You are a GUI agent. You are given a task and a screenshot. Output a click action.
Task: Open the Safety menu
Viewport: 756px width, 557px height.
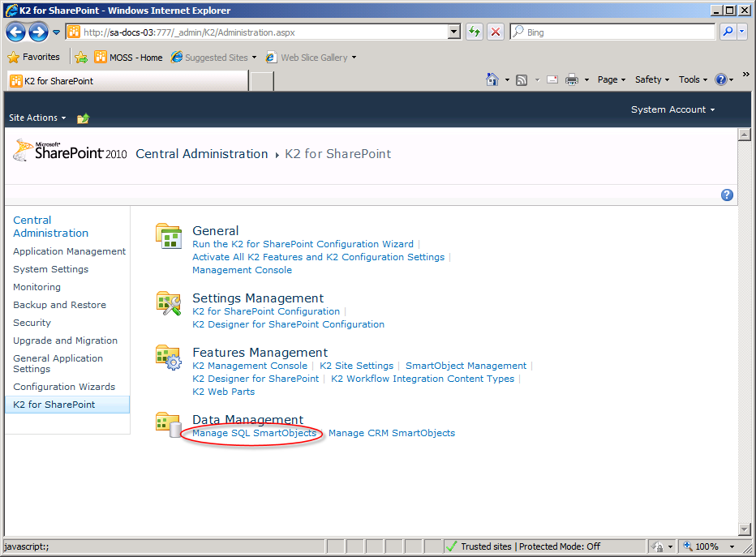coord(652,79)
